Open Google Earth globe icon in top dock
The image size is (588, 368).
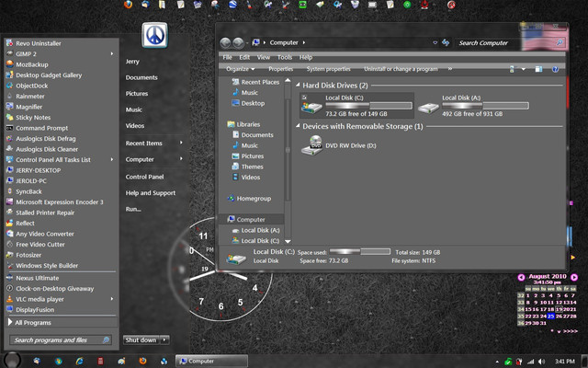pos(232,5)
